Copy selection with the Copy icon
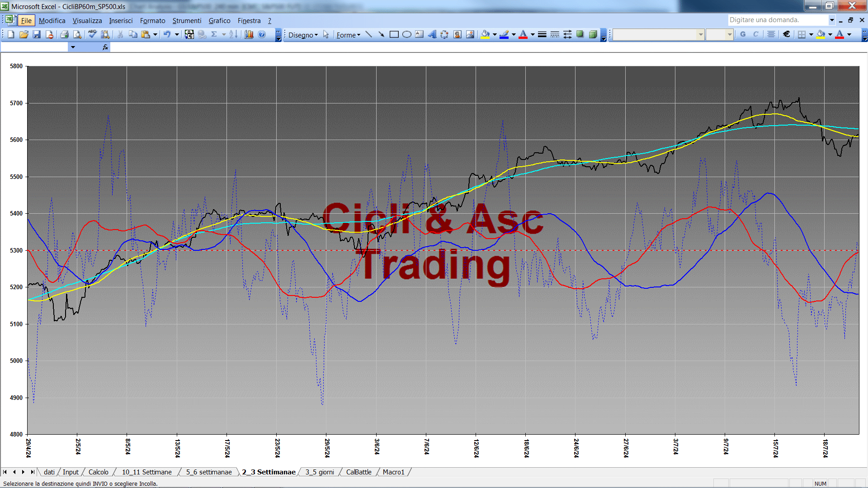 pyautogui.click(x=133, y=34)
